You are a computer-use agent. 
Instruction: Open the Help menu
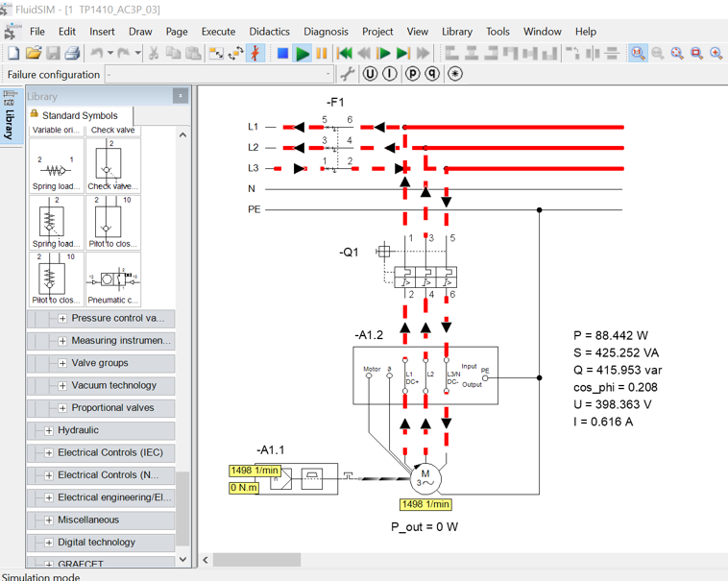pyautogui.click(x=586, y=32)
